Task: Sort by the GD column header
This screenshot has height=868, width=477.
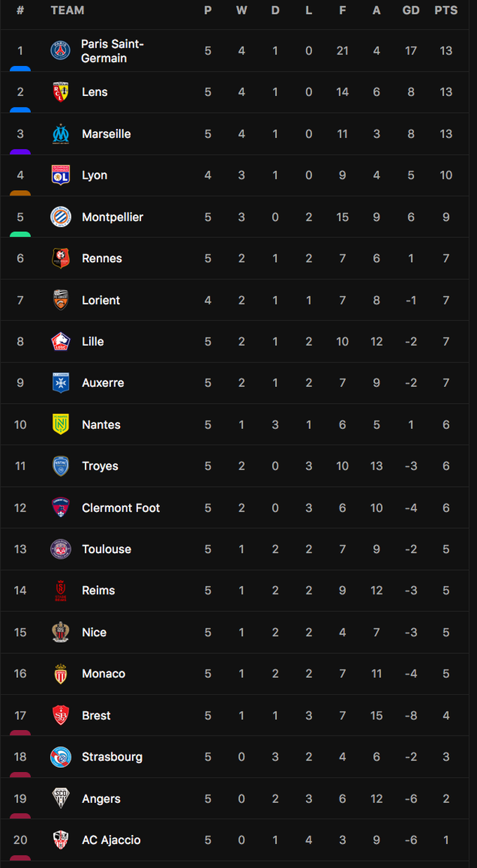Action: [411, 10]
